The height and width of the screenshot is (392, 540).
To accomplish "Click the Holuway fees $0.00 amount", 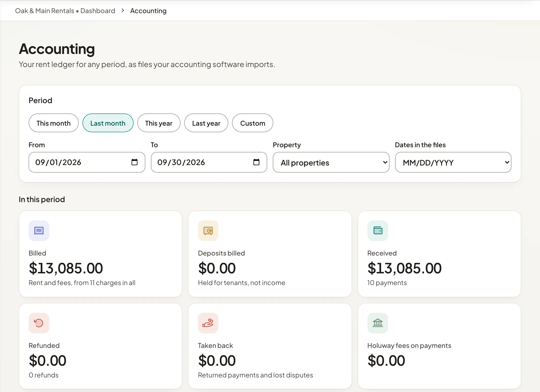I will 386,361.
